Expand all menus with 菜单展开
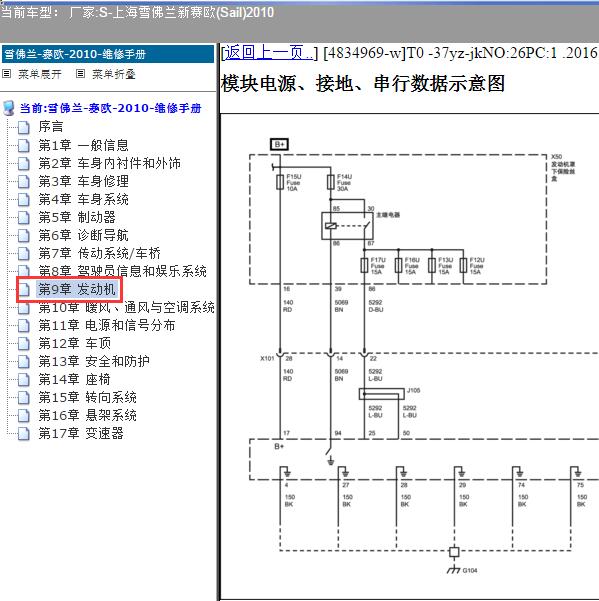The width and height of the screenshot is (599, 601). click(x=40, y=74)
